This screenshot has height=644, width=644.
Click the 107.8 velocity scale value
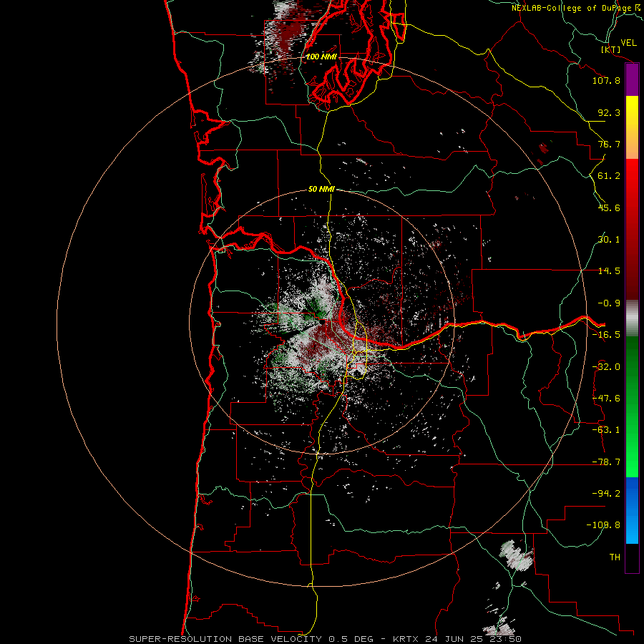point(606,80)
